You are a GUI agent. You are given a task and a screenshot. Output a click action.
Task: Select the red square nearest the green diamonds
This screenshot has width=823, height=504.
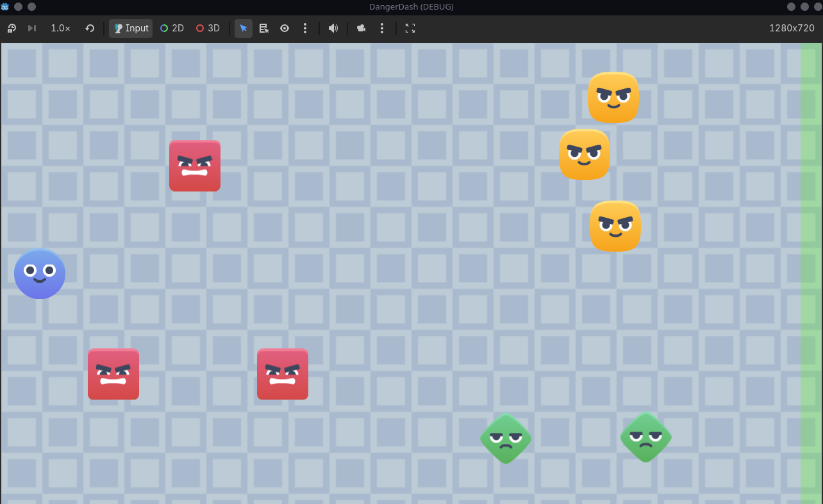click(x=283, y=374)
